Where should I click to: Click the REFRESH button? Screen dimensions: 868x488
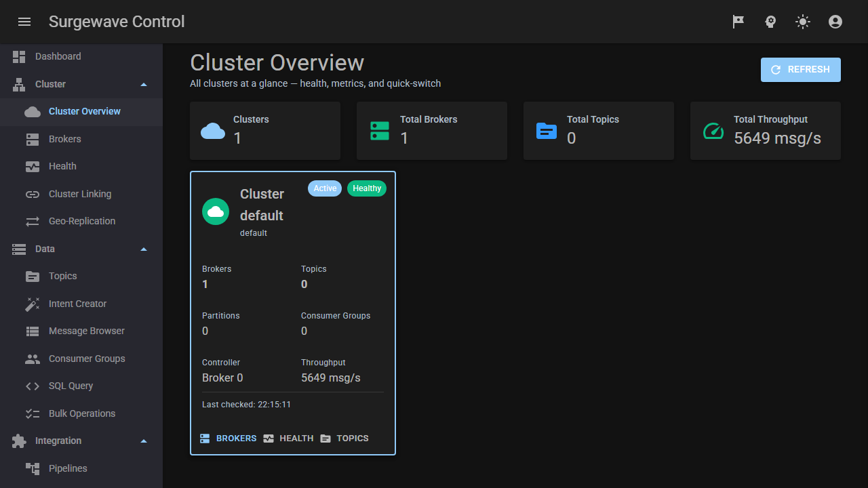801,70
